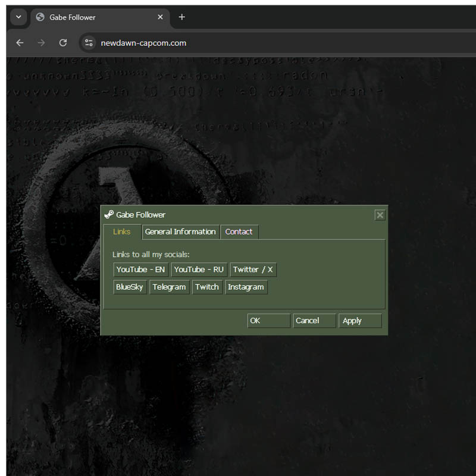This screenshot has height=476, width=476.
Task: Open the Instagram profile button
Action: 246,287
